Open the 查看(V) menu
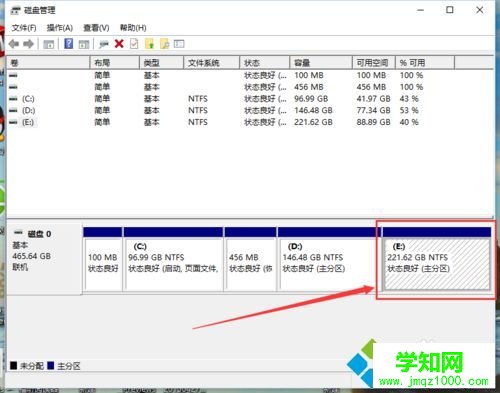 (96, 28)
